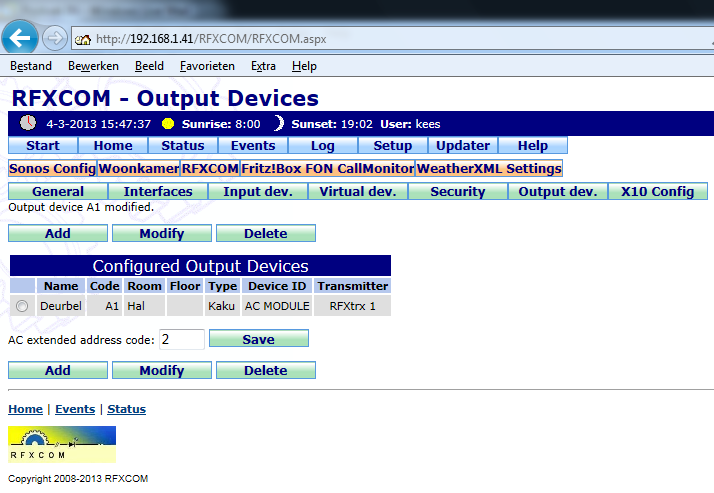
Task: Switch to the General settings tab
Action: pos(58,191)
